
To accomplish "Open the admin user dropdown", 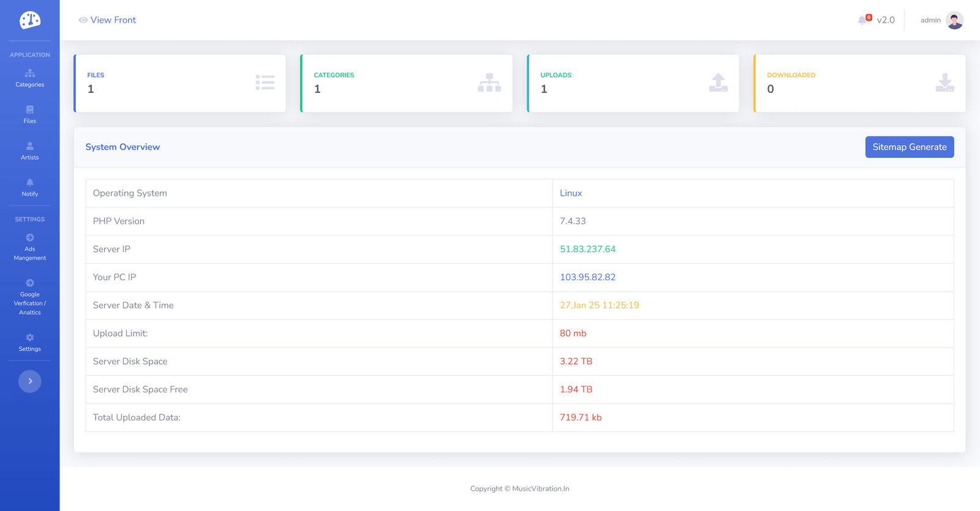I will pyautogui.click(x=930, y=20).
